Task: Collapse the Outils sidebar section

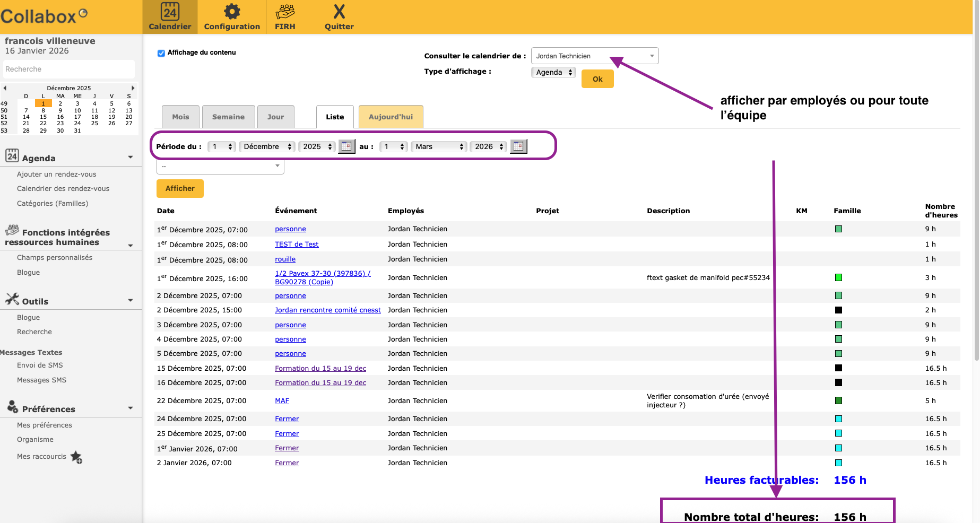Action: [131, 301]
